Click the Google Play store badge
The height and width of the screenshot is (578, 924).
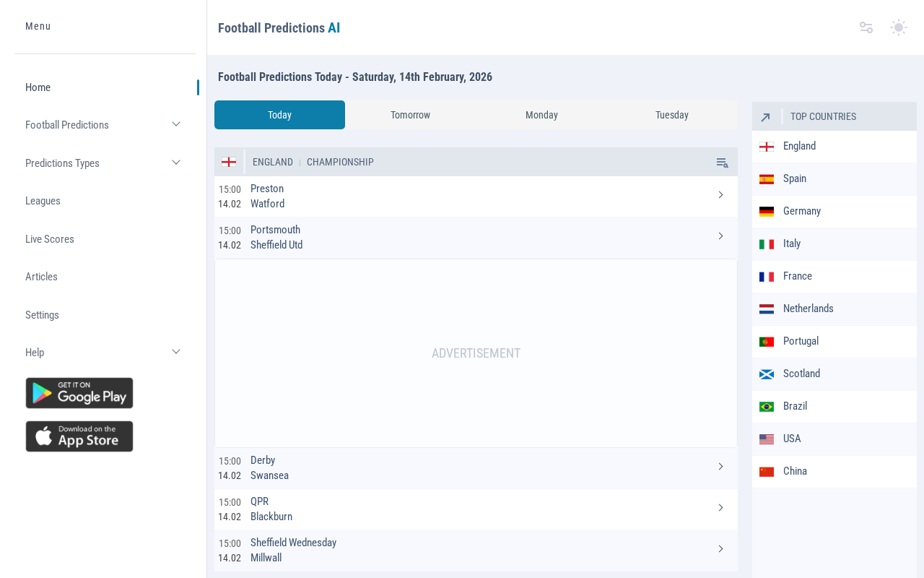tap(79, 393)
